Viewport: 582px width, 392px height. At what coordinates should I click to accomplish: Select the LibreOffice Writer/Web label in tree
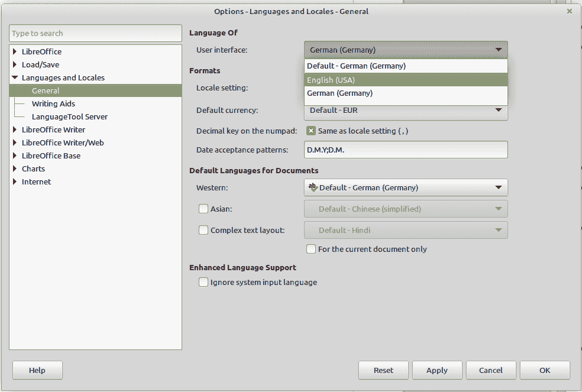point(63,142)
